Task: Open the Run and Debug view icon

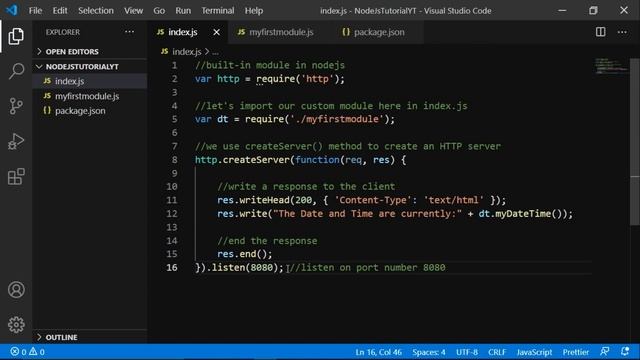Action: [x=16, y=141]
